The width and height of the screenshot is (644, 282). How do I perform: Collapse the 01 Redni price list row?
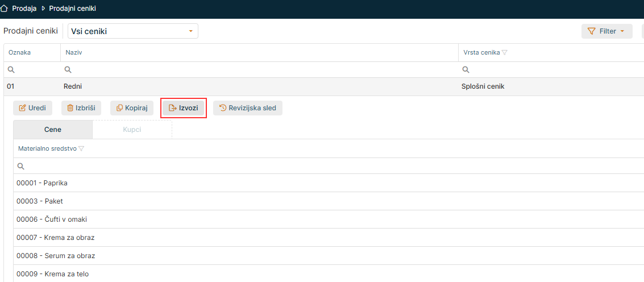[x=227, y=86]
